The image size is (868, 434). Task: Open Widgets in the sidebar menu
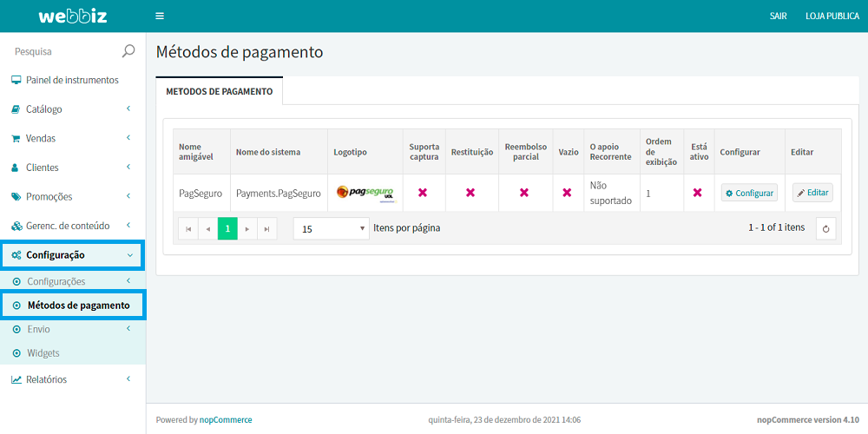[x=43, y=353]
